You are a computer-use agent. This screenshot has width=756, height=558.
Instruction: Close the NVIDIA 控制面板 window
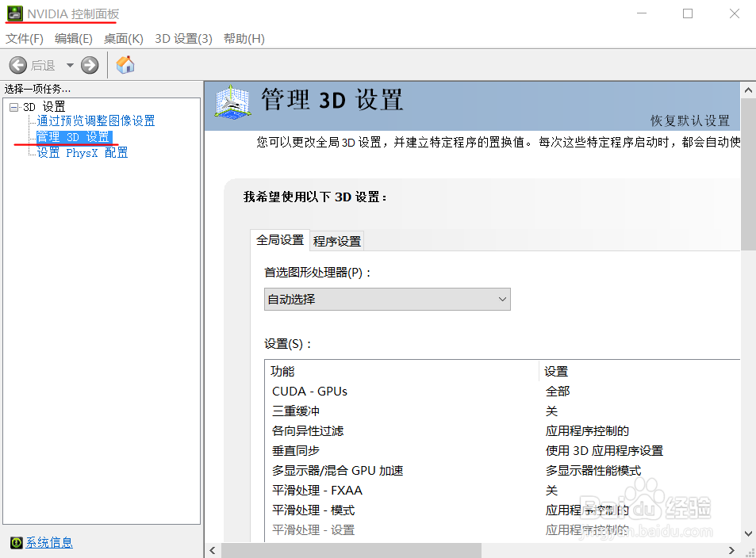[x=735, y=13]
